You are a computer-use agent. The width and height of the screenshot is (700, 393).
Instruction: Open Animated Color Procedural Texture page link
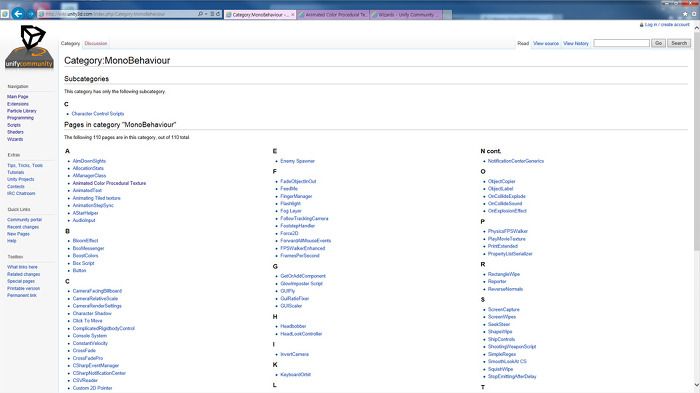point(109,183)
